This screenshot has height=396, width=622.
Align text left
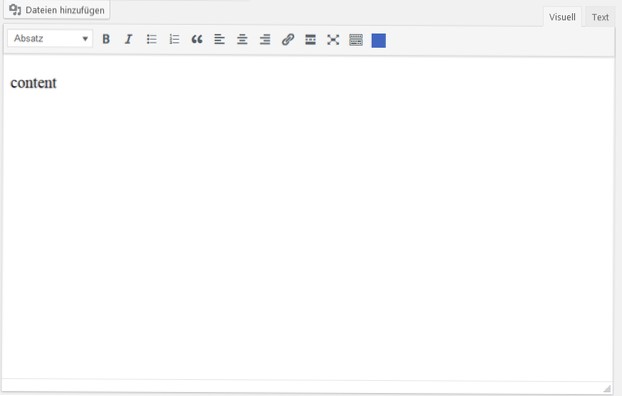219,39
